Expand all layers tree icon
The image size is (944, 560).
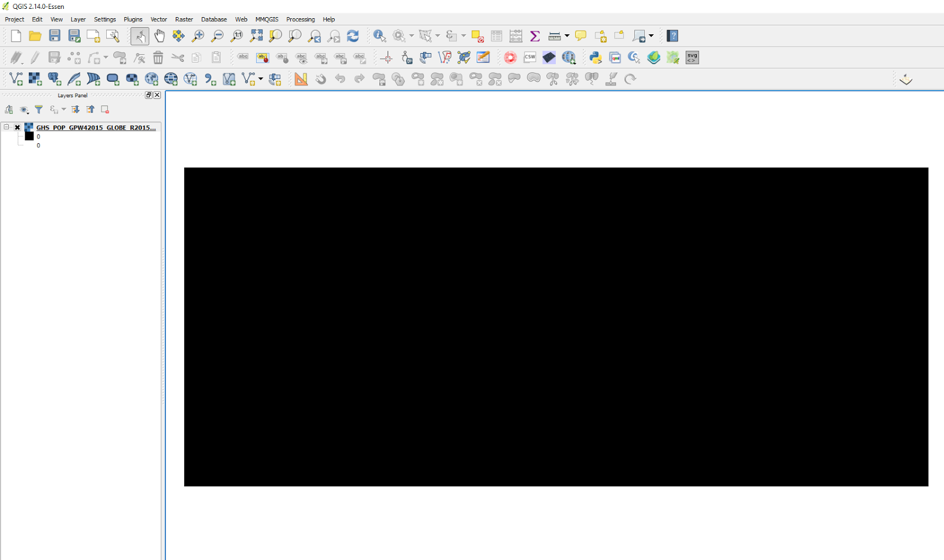pos(76,110)
